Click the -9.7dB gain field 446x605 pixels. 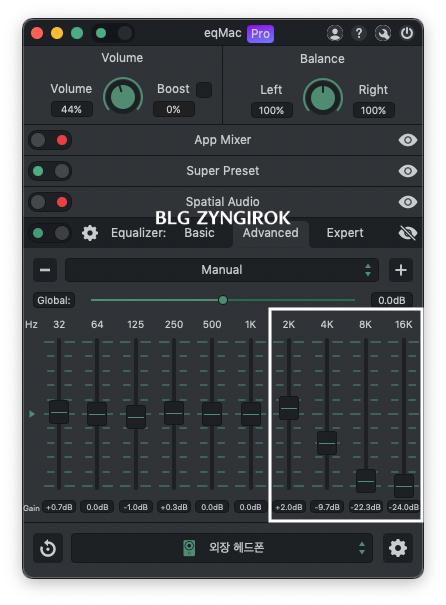pos(327,507)
